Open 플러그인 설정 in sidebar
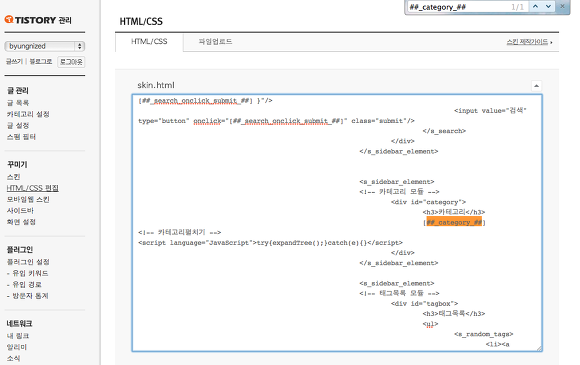This screenshot has width=580, height=365. 28,262
